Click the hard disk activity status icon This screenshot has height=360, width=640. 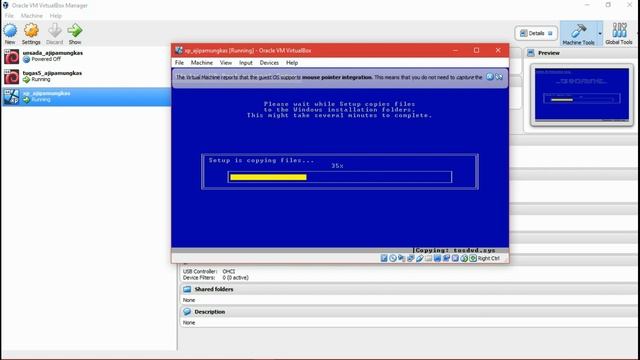(384, 258)
